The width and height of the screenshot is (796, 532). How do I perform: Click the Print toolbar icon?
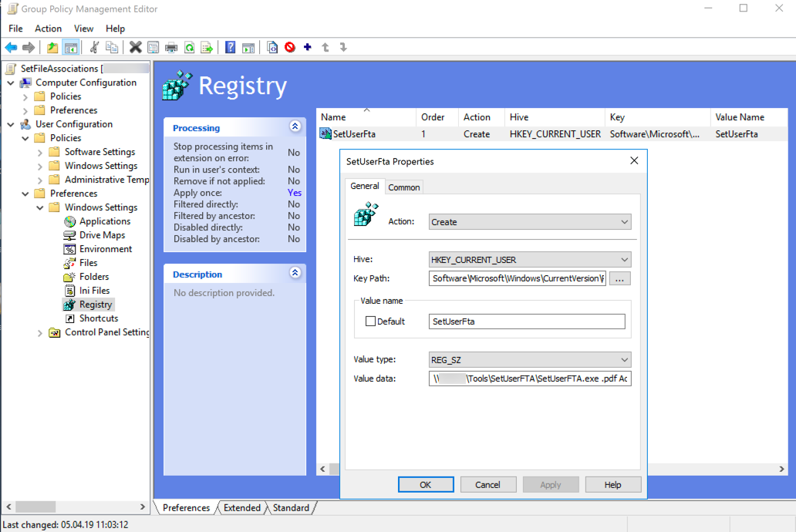point(171,48)
